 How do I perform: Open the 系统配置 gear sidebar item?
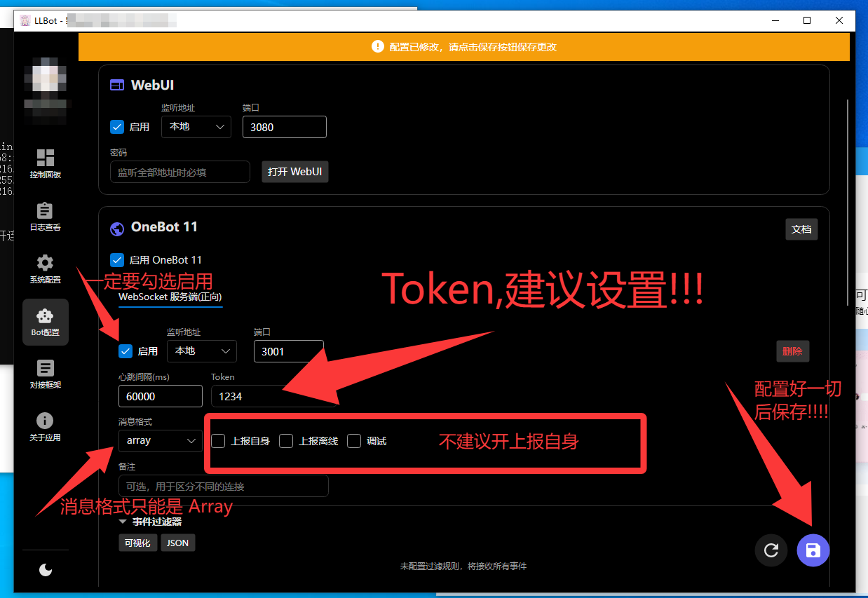pyautogui.click(x=46, y=269)
